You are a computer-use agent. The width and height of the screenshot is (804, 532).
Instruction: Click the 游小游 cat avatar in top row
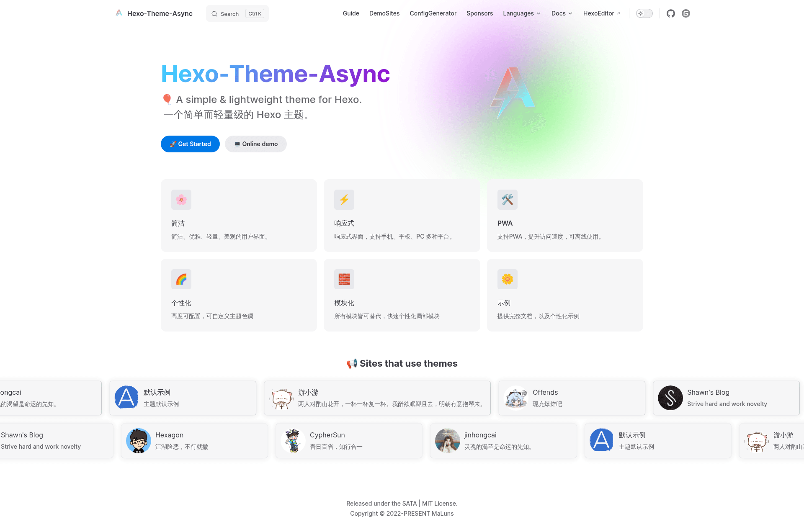[x=281, y=398]
